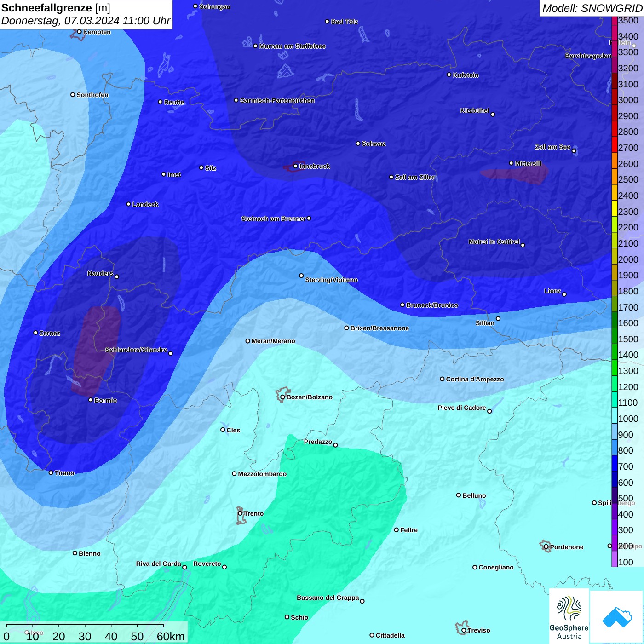This screenshot has height=644, width=644.
Task: Click the Treviso city marker
Action: pos(464,630)
